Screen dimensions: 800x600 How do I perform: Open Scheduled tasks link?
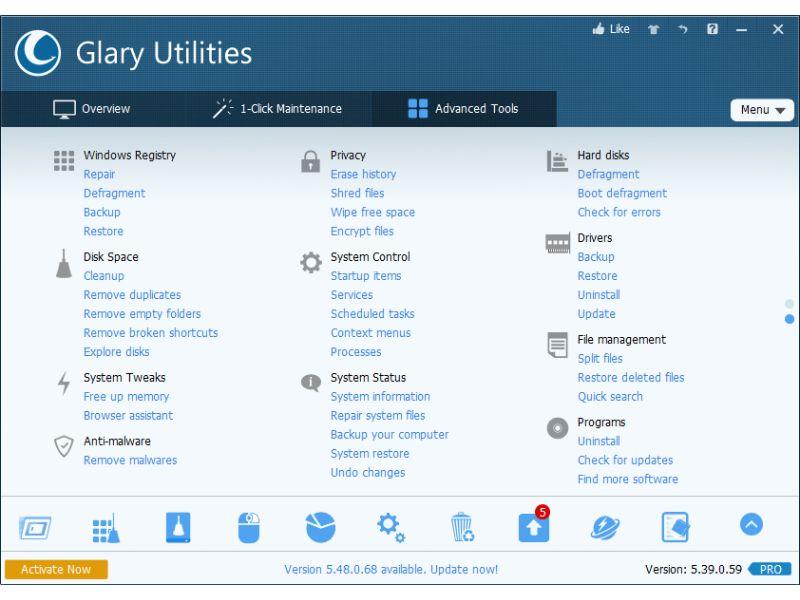pyautogui.click(x=372, y=314)
